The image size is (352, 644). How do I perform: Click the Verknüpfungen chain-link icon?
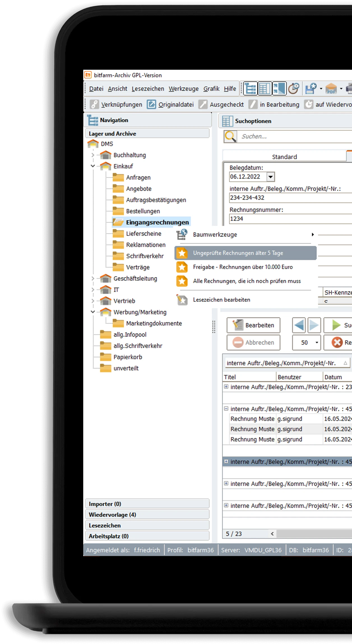(x=94, y=104)
